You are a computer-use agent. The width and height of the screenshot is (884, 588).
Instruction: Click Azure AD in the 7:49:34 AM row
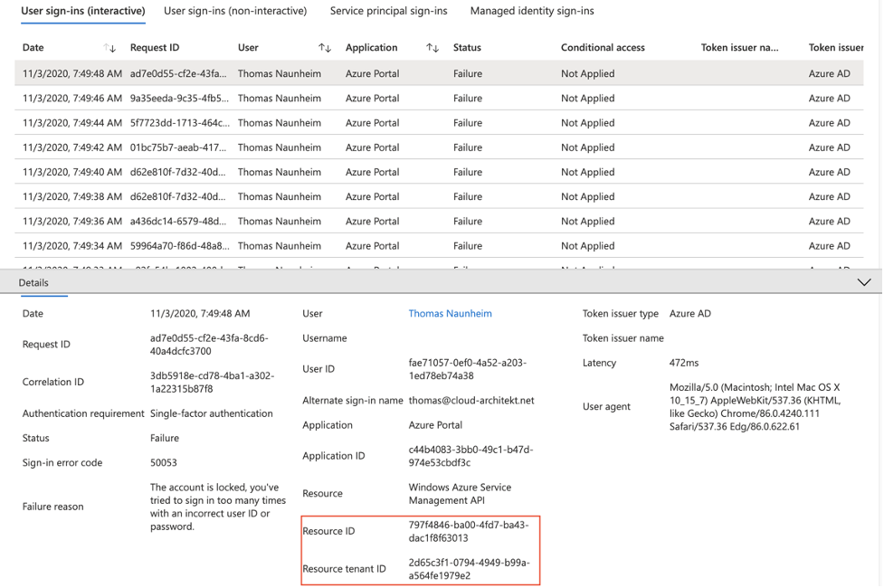pos(829,246)
